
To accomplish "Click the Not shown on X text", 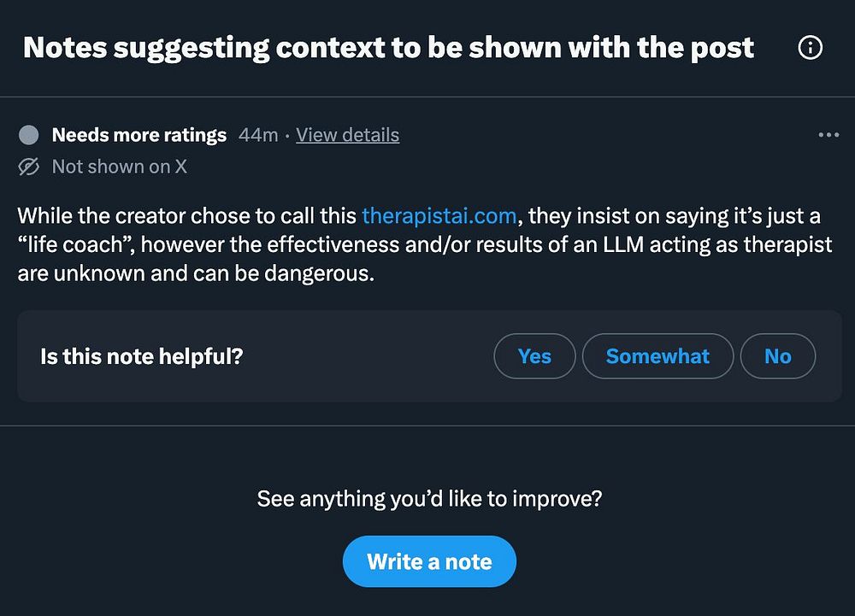I will pos(119,167).
